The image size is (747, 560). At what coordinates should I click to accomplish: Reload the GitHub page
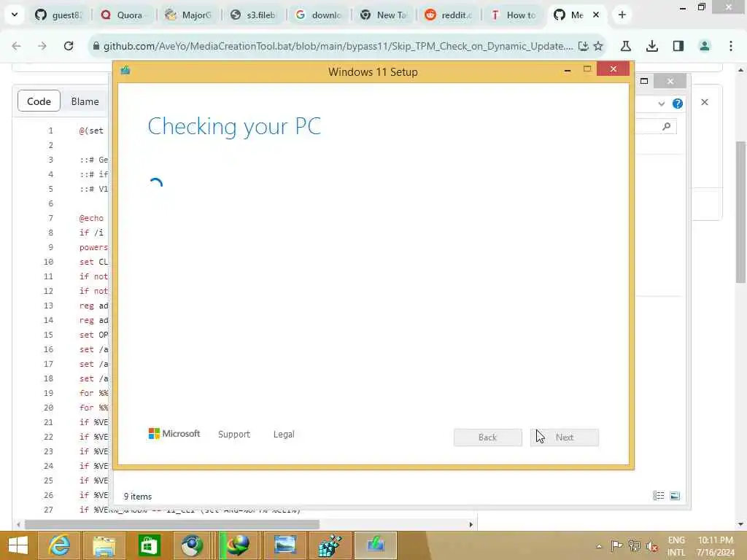click(x=69, y=46)
